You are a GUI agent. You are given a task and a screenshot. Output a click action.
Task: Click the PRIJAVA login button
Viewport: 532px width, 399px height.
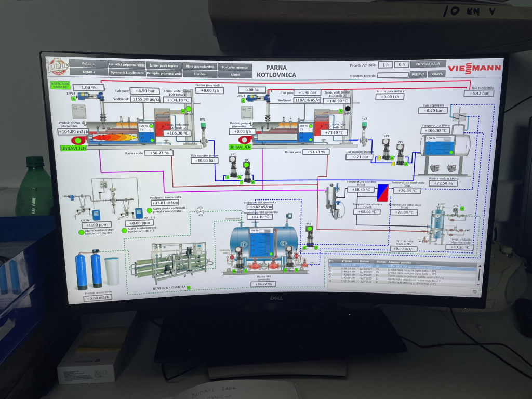coord(418,74)
